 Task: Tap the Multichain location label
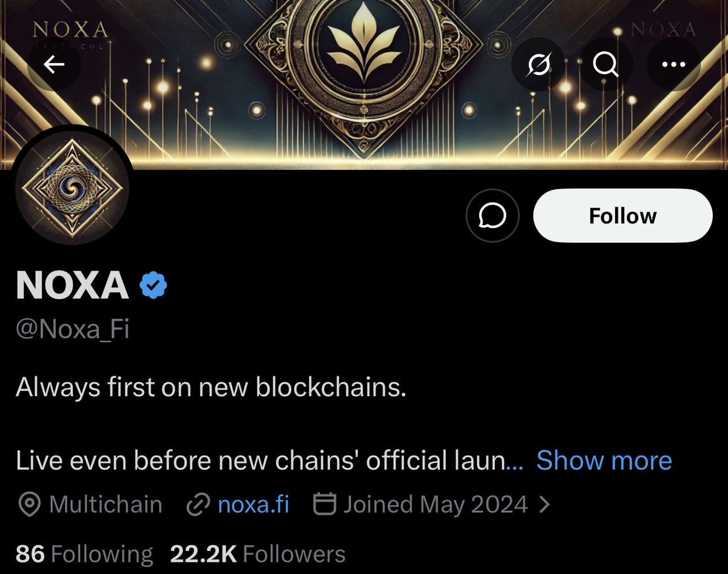click(106, 505)
